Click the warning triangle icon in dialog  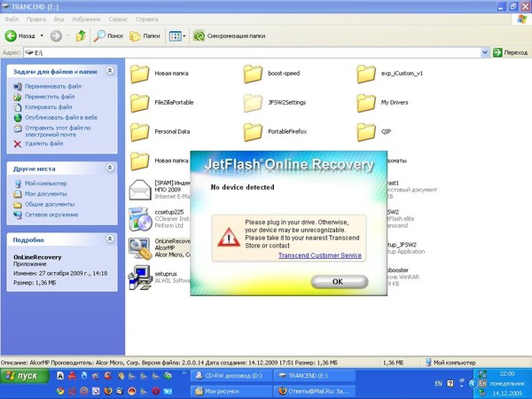(229, 237)
